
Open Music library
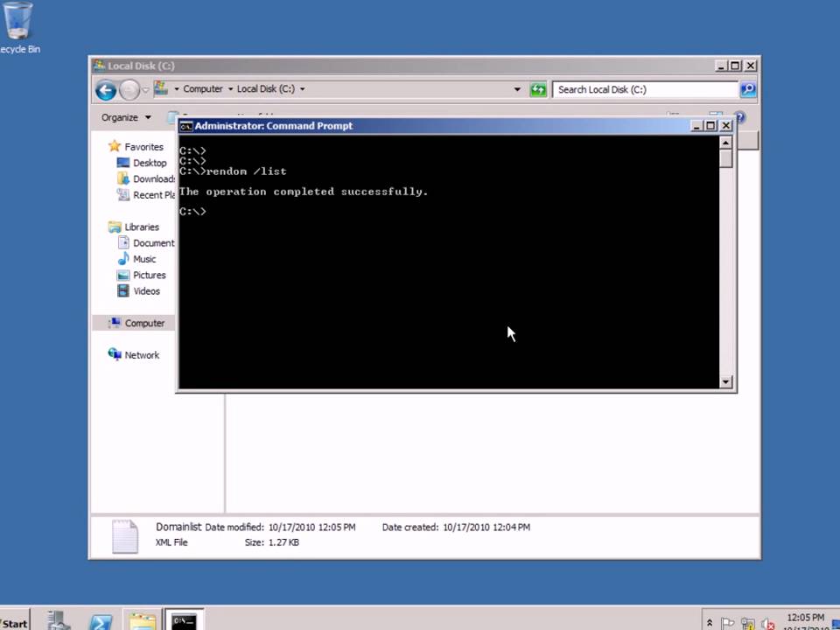144,259
